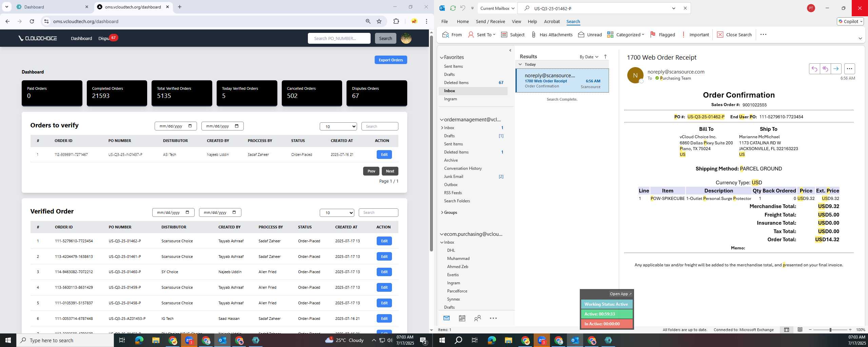This screenshot has height=347, width=868.
Task: Open the Send / Receive ribbon tab
Action: [490, 21]
